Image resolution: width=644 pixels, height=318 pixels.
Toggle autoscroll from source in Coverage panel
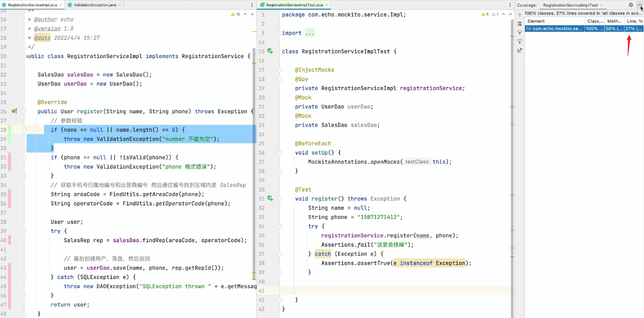tap(520, 41)
